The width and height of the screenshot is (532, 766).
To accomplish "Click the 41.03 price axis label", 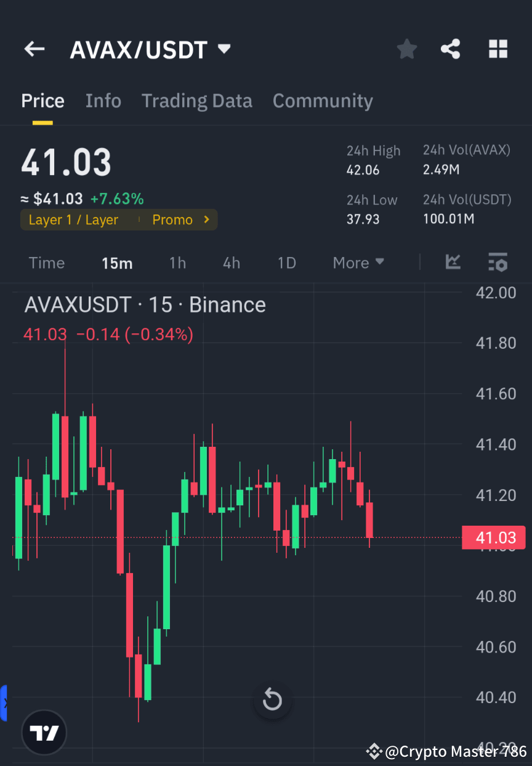I will click(x=494, y=537).
